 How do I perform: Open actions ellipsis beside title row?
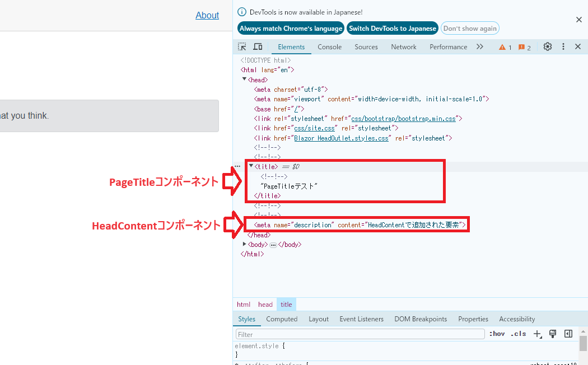pos(237,166)
